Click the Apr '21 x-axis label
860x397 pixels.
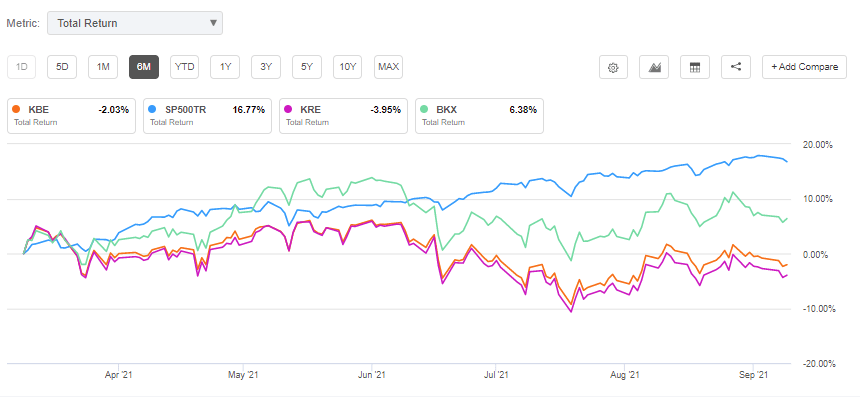click(x=119, y=376)
